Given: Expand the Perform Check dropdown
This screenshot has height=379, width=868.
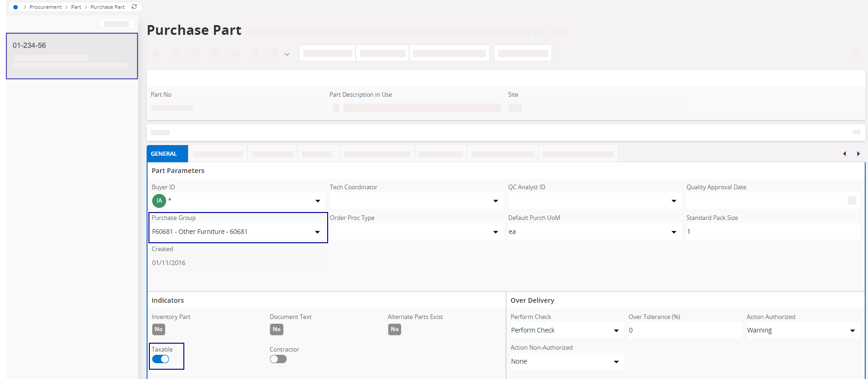Looking at the screenshot, I should tap(616, 331).
